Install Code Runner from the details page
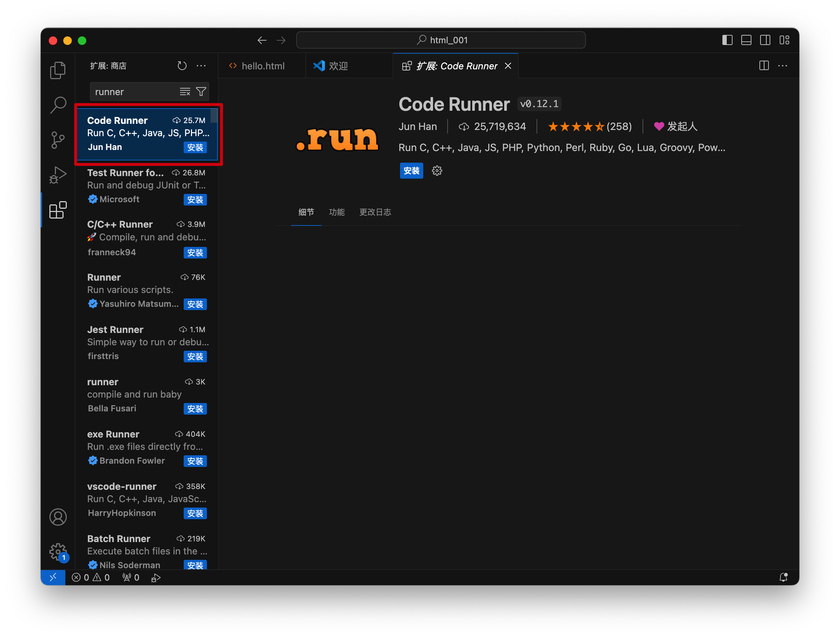The width and height of the screenshot is (840, 639). pyautogui.click(x=411, y=171)
